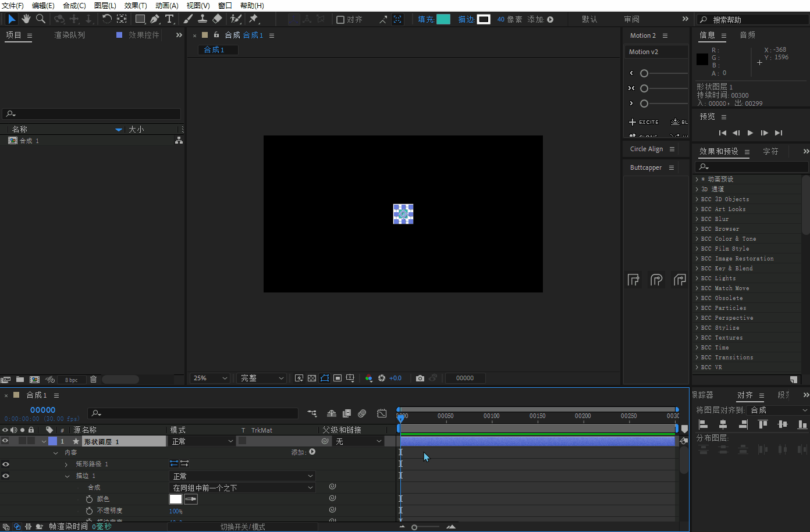Switch to 音频 tab
Viewport: 810px width, 532px height.
click(x=748, y=35)
